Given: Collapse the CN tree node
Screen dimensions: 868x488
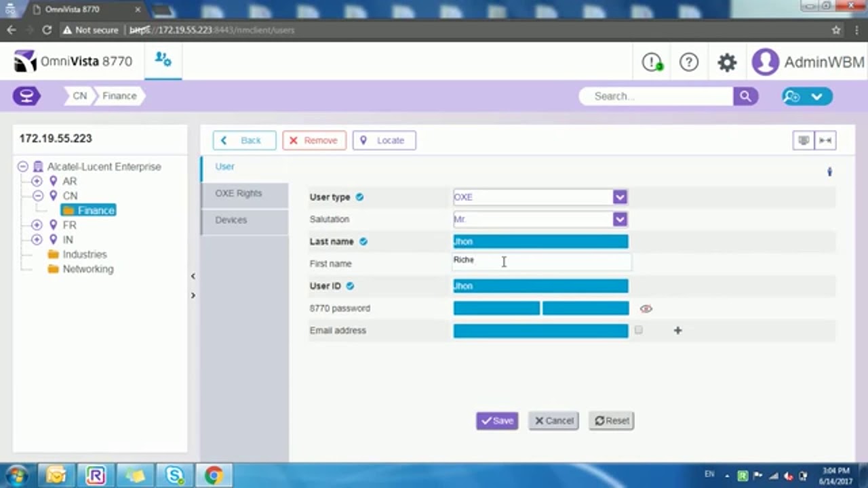Looking at the screenshot, I should point(37,196).
